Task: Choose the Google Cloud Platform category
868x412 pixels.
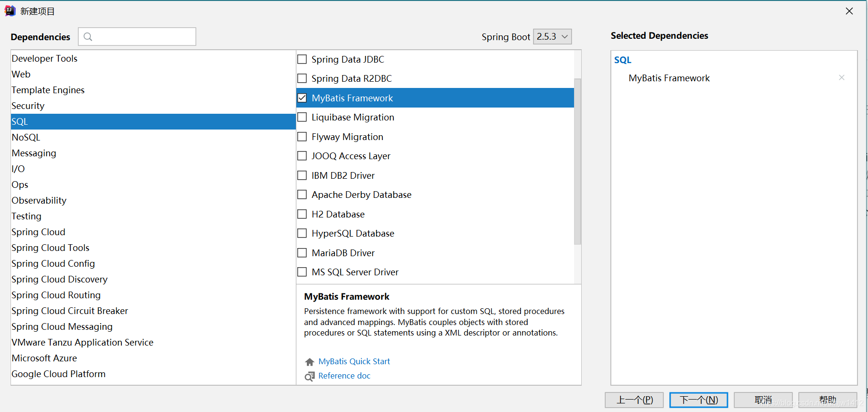Action: tap(153, 374)
